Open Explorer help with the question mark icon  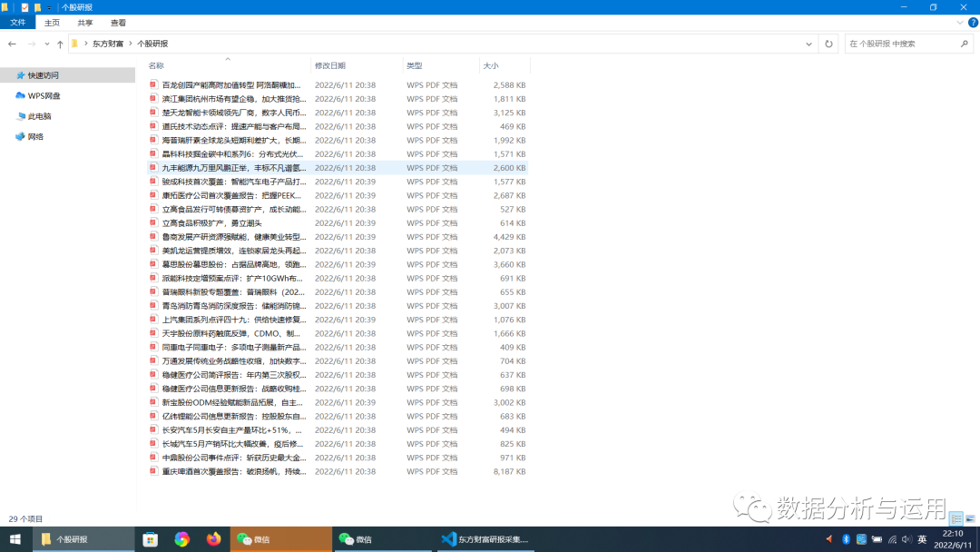(973, 23)
